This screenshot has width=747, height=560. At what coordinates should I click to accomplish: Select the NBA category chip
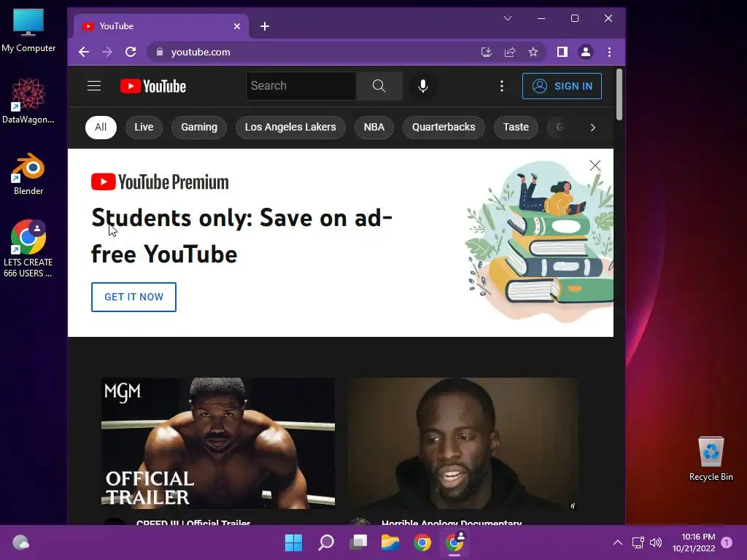pyautogui.click(x=374, y=127)
